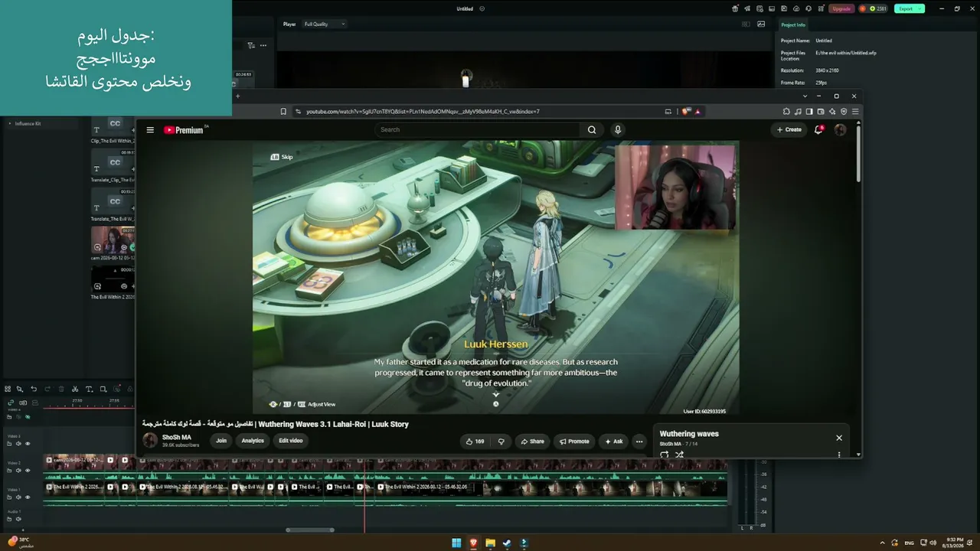The width and height of the screenshot is (980, 551).
Task: Toggle visibility eye on Video 2 track
Action: tap(28, 471)
